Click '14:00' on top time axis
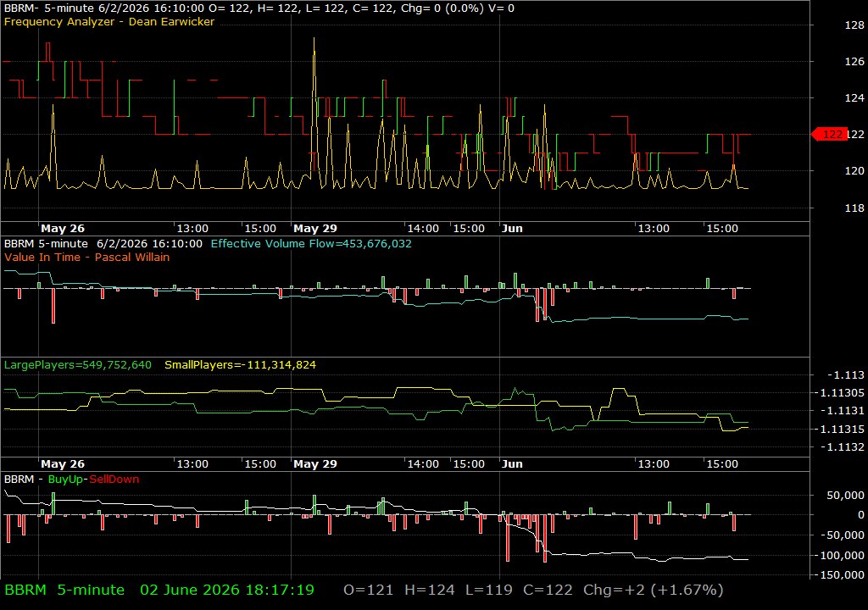This screenshot has width=868, height=610. (423, 228)
